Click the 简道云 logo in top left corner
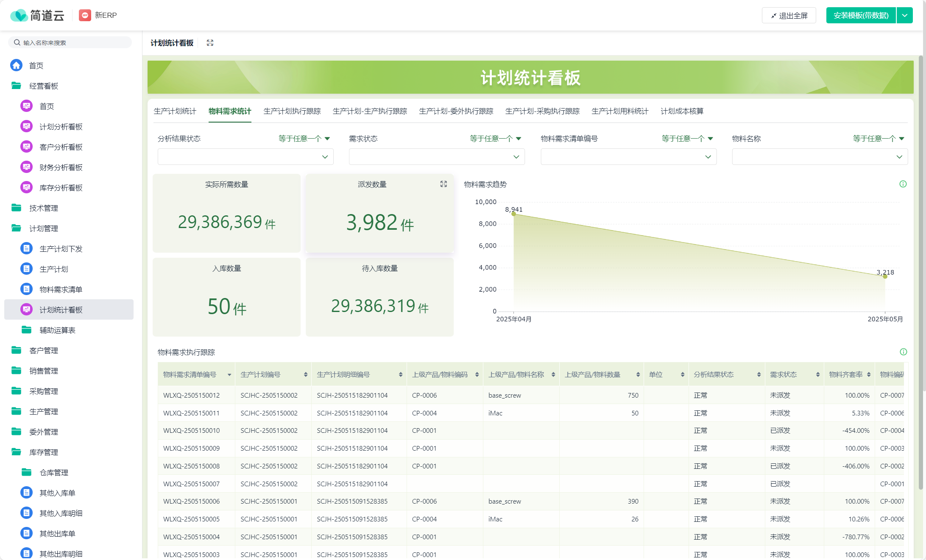The height and width of the screenshot is (560, 926). pos(38,15)
